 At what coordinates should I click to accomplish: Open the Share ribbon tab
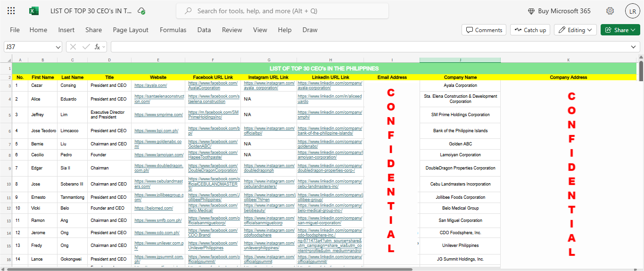[x=93, y=30]
